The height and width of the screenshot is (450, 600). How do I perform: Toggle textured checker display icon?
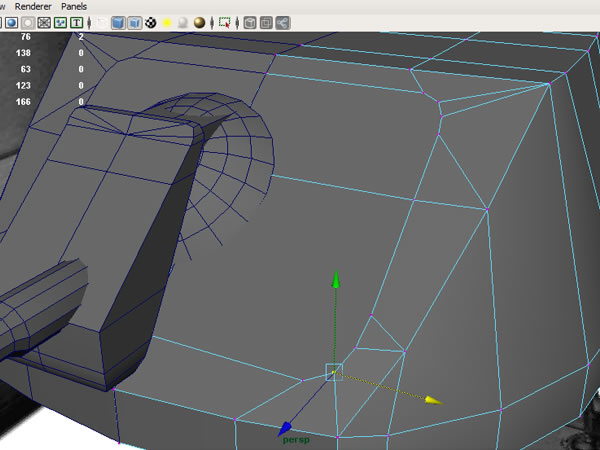(151, 22)
